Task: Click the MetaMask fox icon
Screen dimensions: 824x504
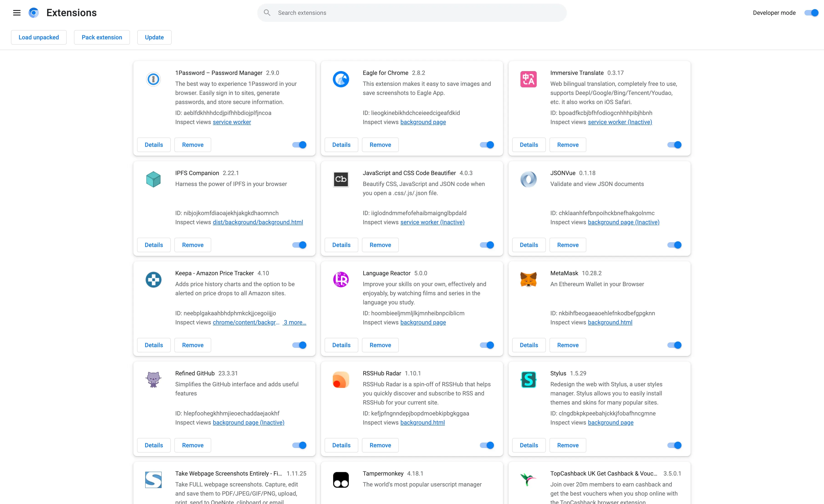Action: [528, 279]
